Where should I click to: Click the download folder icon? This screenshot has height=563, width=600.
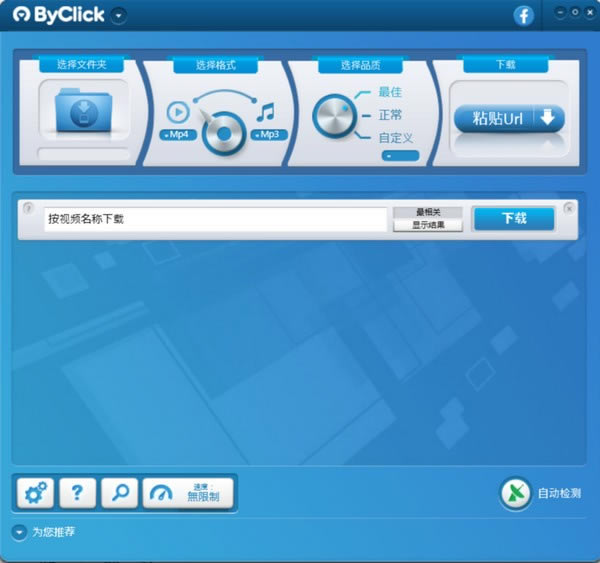(84, 111)
